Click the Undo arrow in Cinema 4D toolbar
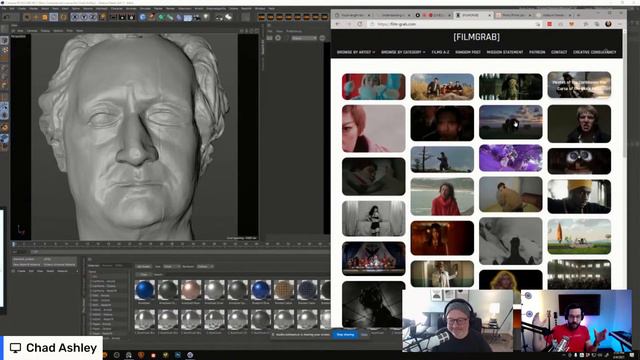 coord(6,17)
